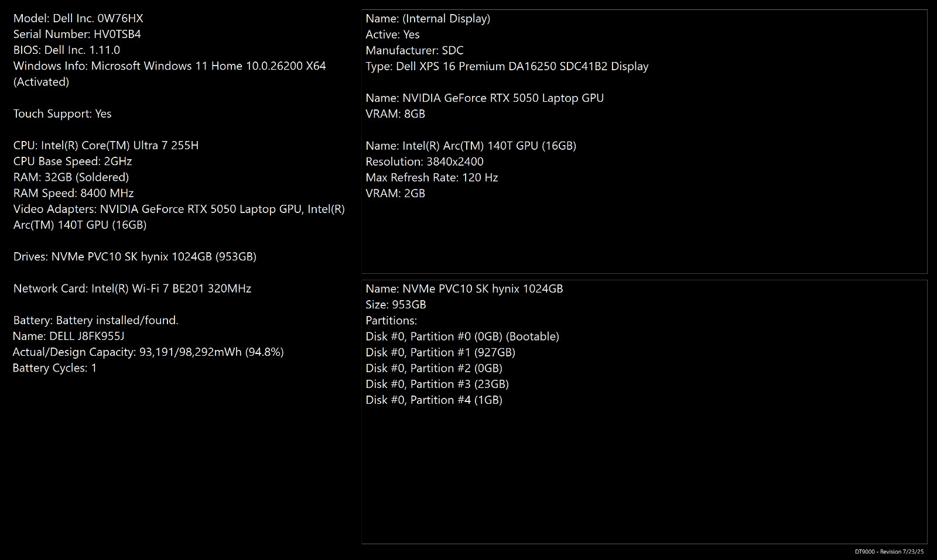Select the Resolution: 3840x2400 line
This screenshot has height=560, width=937.
[x=425, y=162]
